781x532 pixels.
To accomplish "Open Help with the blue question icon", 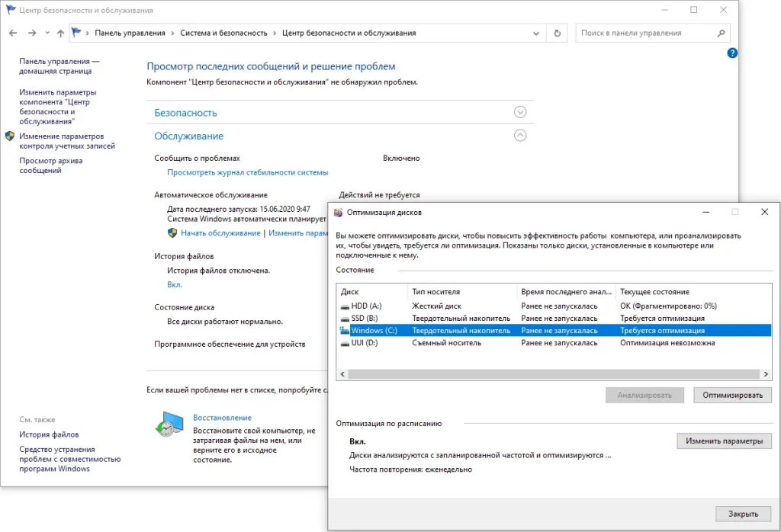I will (731, 53).
